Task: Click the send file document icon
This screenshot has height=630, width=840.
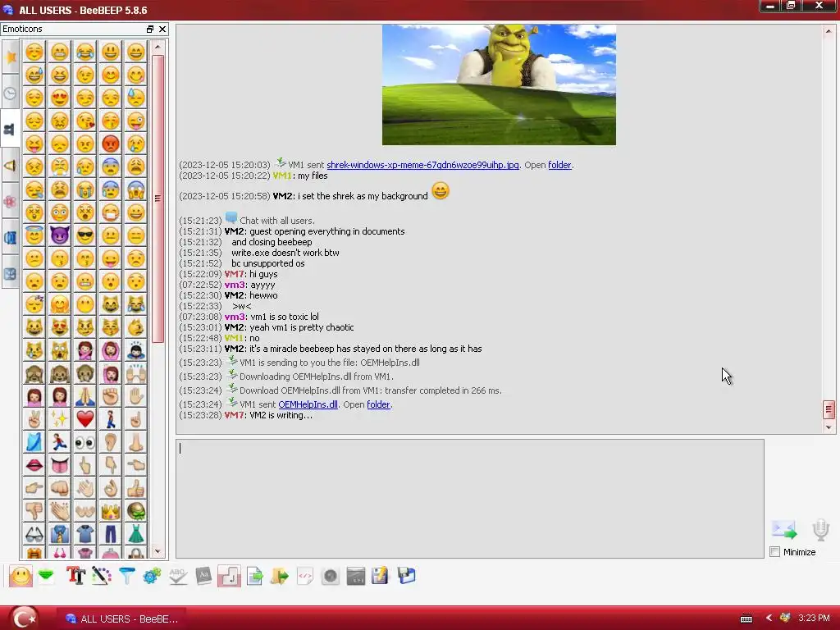Action: (255, 576)
